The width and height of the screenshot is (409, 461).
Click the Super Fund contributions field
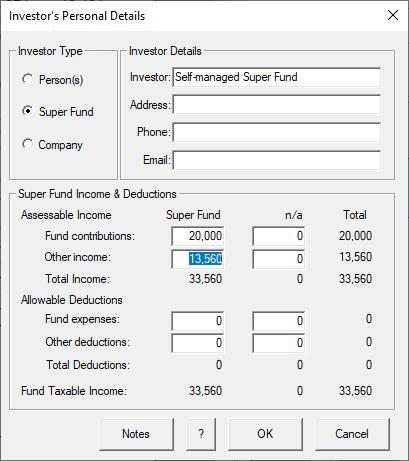(198, 236)
